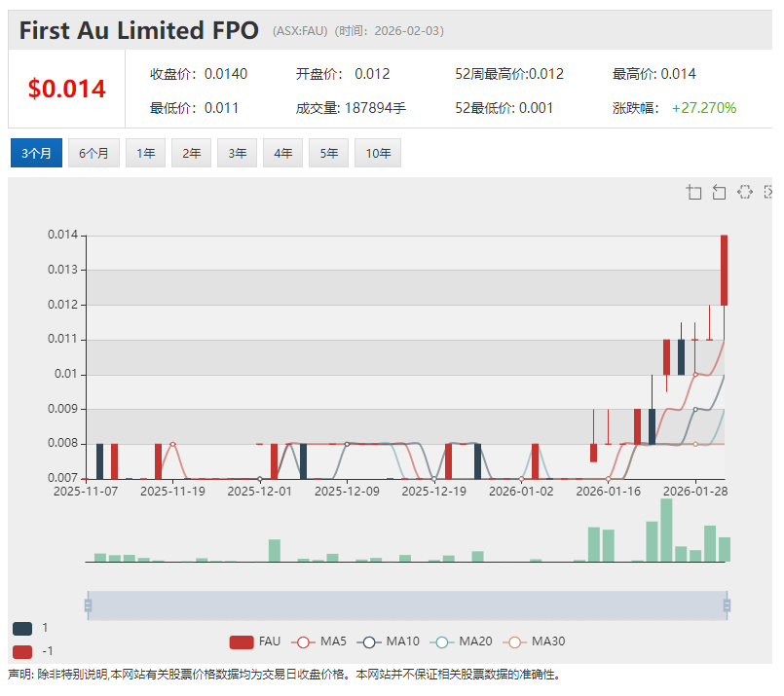This screenshot has height=696, width=784.
Task: Click the (ASX:FAU) ticker text
Action: [300, 31]
